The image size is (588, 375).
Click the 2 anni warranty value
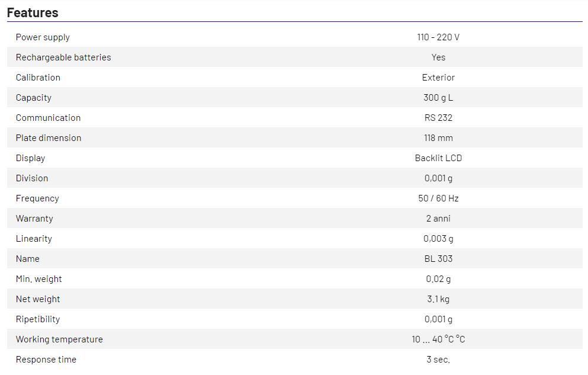(x=438, y=219)
